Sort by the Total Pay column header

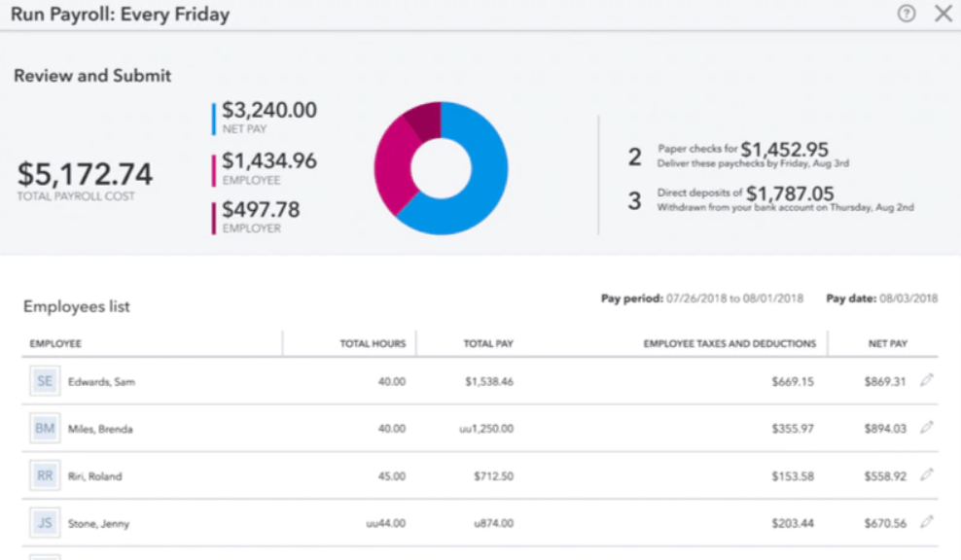(x=488, y=344)
